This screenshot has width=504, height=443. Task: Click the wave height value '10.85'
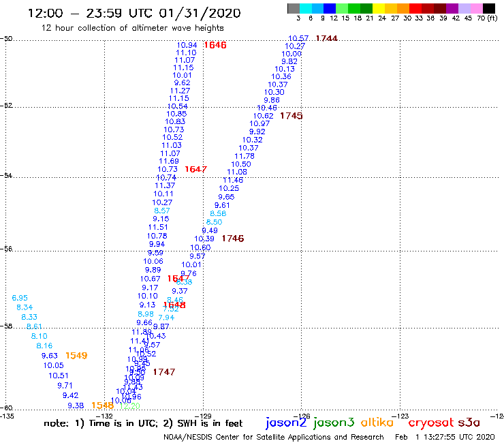click(176, 114)
